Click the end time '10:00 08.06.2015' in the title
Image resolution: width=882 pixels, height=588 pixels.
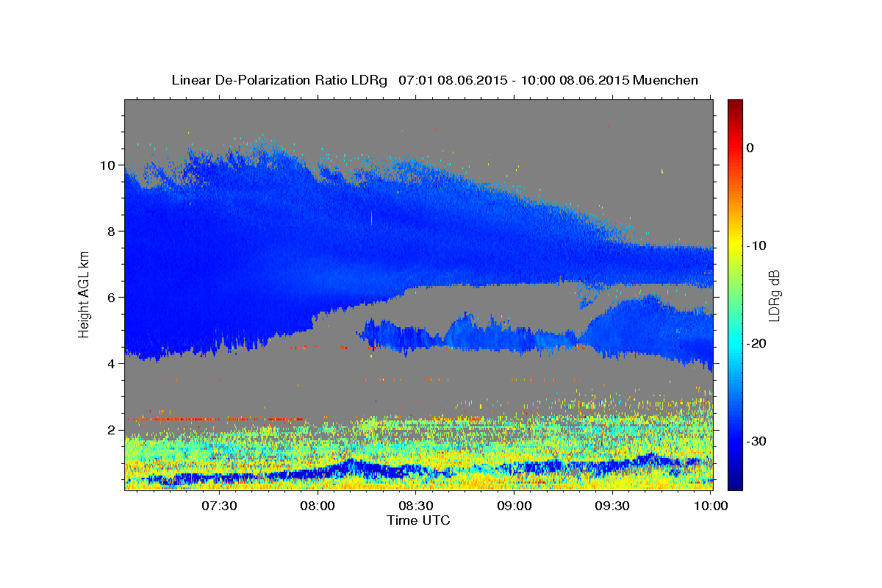(575, 80)
